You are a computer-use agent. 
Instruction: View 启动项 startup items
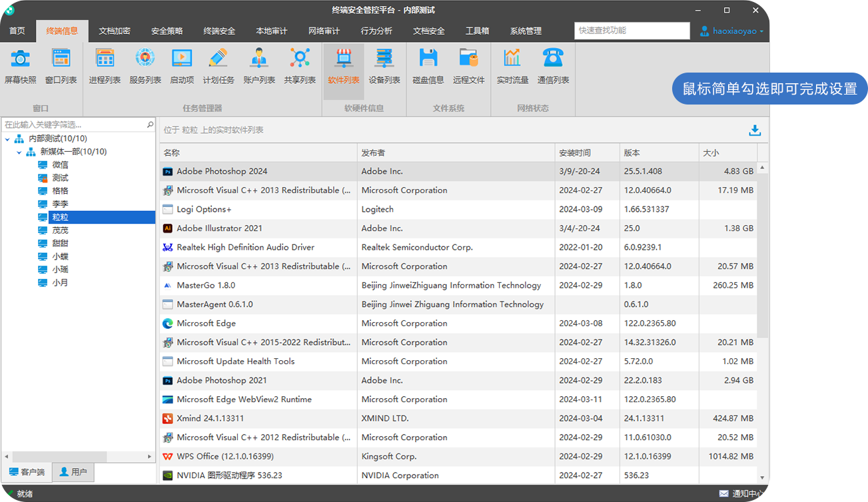[182, 67]
